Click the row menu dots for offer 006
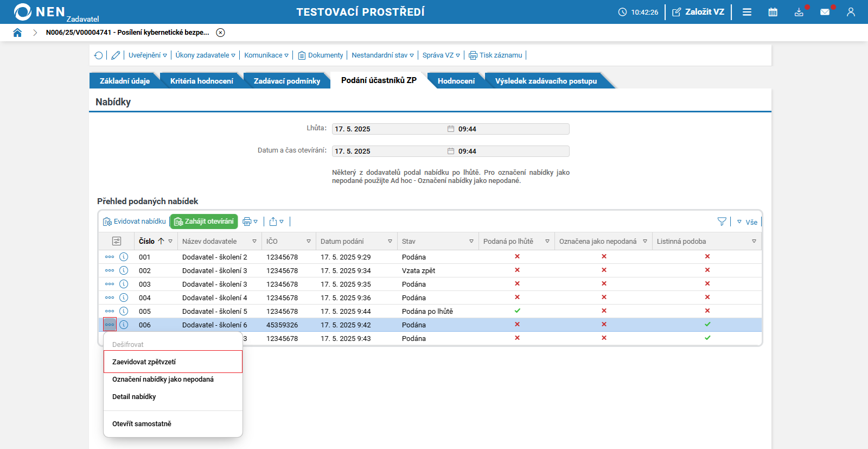The width and height of the screenshot is (868, 449). point(110,325)
